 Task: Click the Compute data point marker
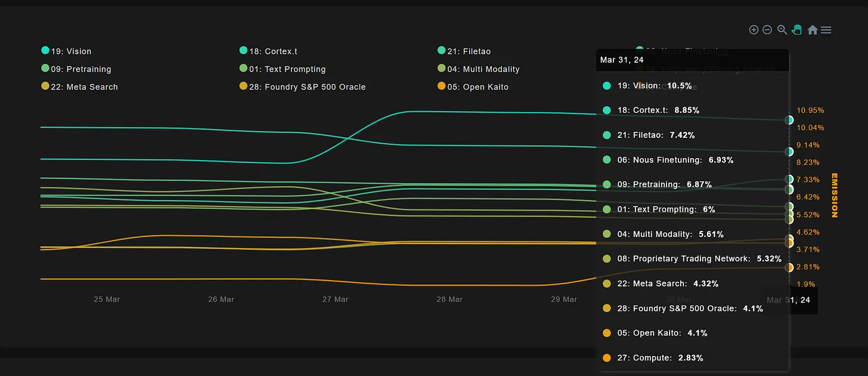(x=789, y=268)
